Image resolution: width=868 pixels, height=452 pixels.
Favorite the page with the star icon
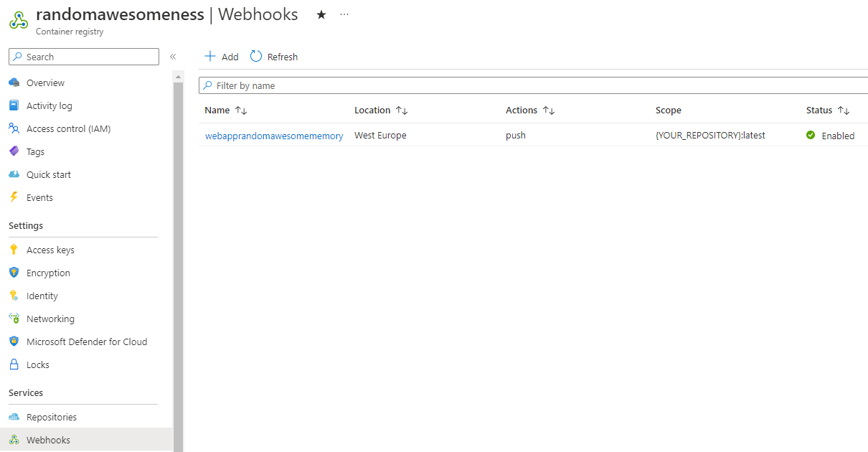[x=321, y=14]
